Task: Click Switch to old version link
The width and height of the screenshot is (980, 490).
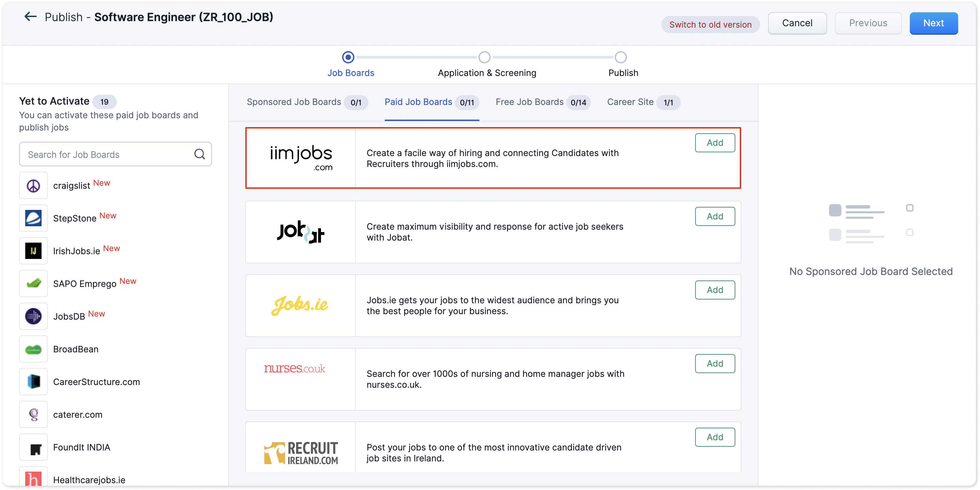Action: pyautogui.click(x=710, y=25)
